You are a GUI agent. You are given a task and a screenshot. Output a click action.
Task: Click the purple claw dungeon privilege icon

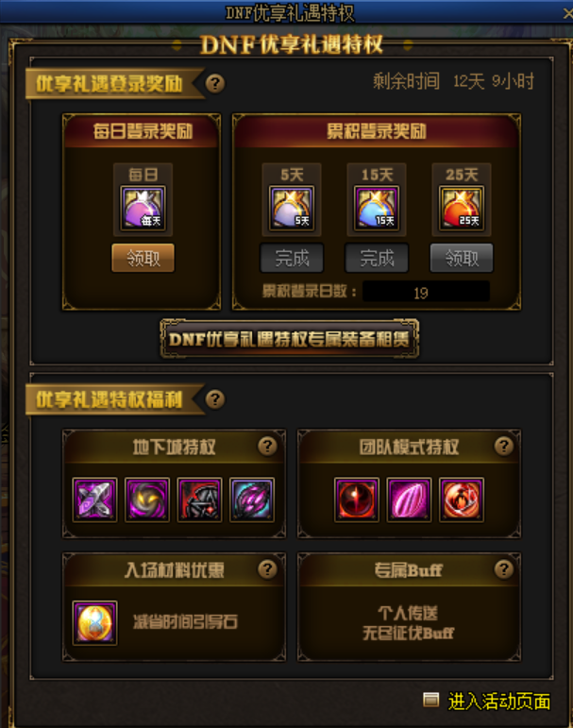pyautogui.click(x=252, y=499)
